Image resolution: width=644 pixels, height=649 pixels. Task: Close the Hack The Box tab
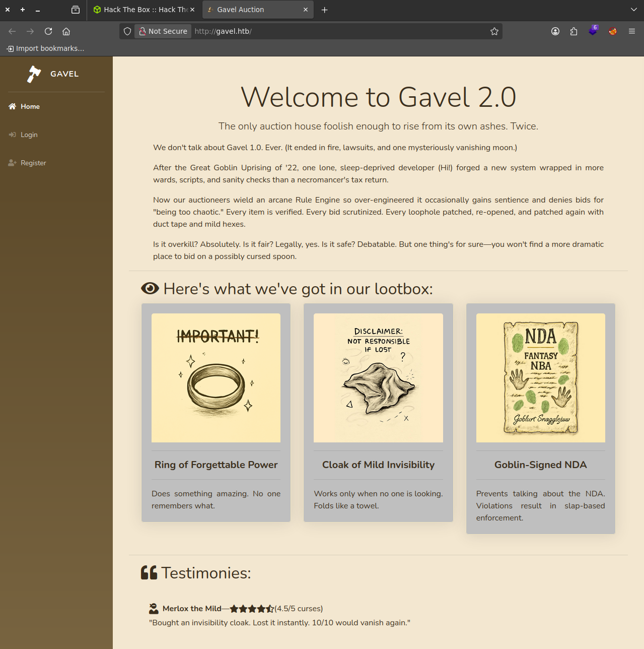tap(192, 10)
